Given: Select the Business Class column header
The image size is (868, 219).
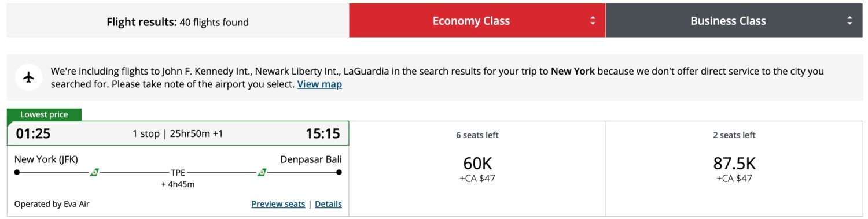Looking at the screenshot, I should (x=734, y=21).
